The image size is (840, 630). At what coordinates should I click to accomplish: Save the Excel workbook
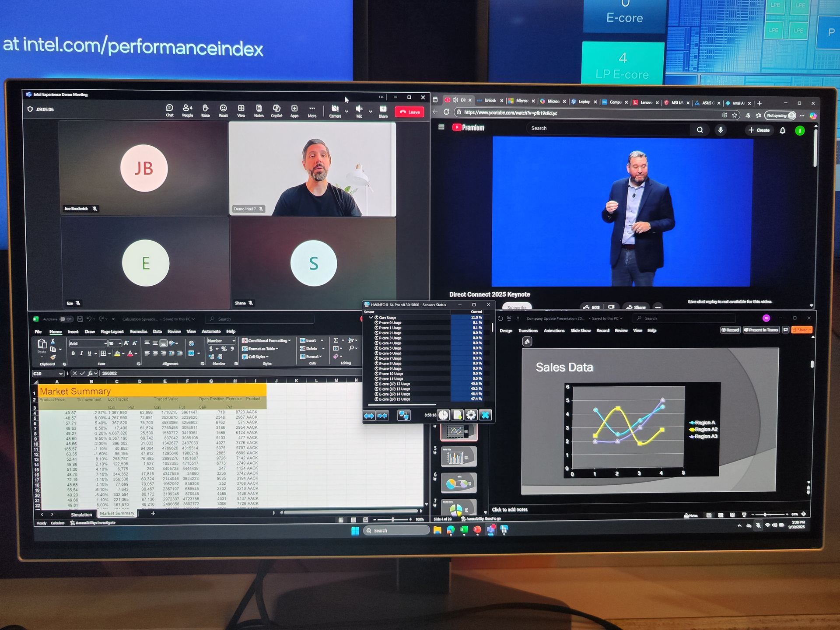(x=80, y=319)
